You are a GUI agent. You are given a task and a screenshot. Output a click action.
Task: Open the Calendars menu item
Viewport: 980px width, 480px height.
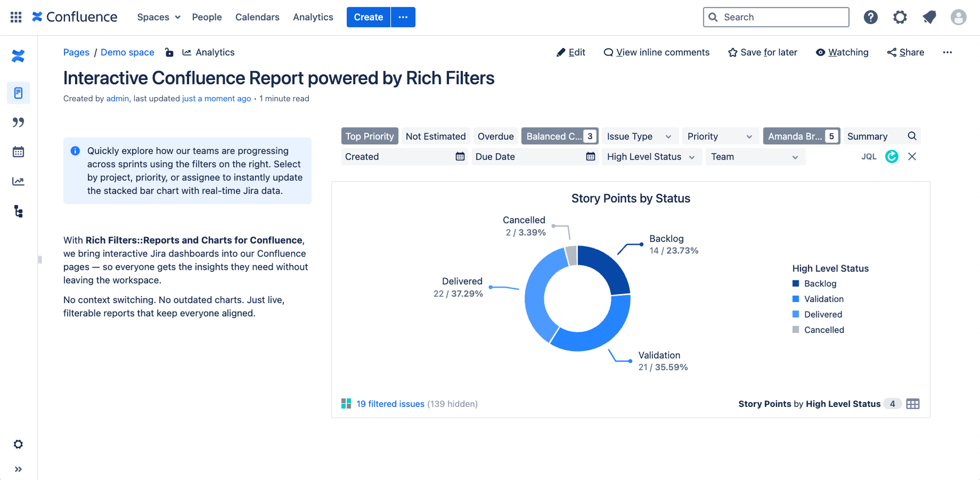257,17
